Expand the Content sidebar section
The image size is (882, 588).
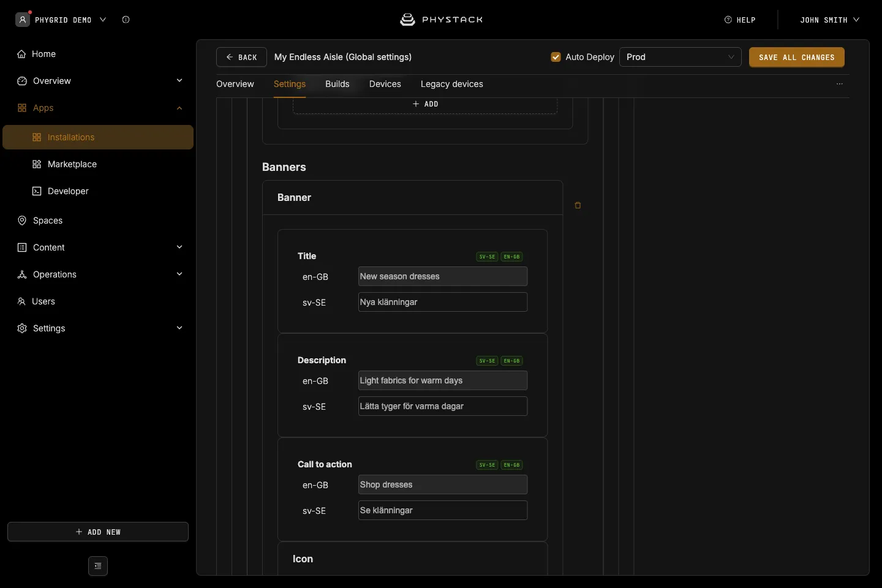[179, 247]
